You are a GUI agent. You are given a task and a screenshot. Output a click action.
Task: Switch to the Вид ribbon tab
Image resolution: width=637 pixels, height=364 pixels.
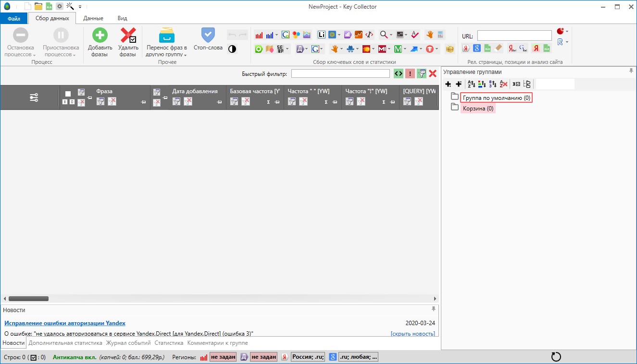[122, 18]
